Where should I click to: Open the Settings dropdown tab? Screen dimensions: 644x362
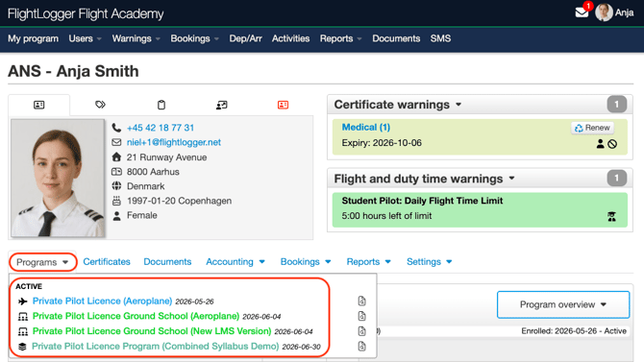(x=430, y=262)
